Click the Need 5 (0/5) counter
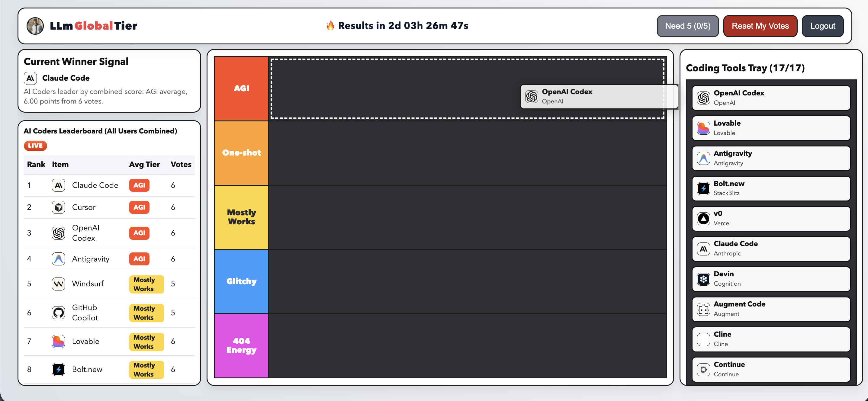Image resolution: width=868 pixels, height=401 pixels. pyautogui.click(x=688, y=26)
